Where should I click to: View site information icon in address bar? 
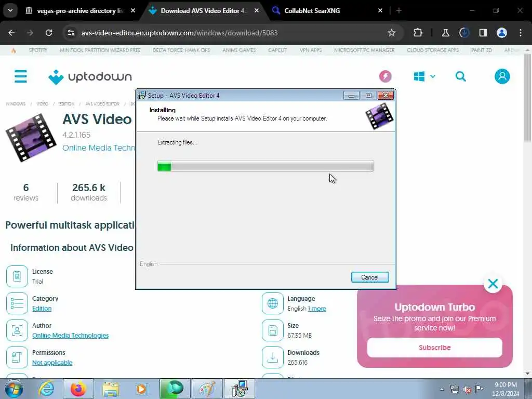(71, 33)
